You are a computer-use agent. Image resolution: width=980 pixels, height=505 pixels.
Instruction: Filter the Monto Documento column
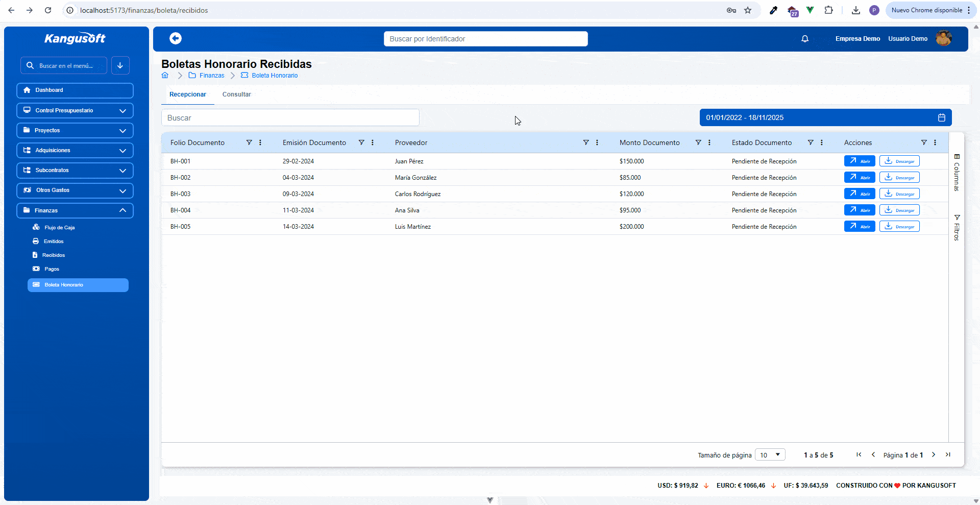pos(698,142)
